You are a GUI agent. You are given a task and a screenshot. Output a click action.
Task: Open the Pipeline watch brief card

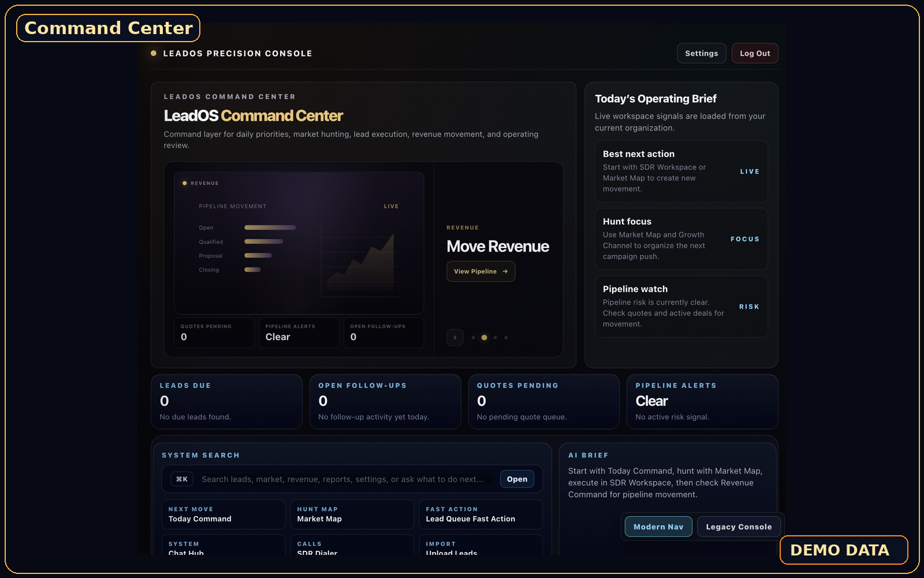pyautogui.click(x=681, y=307)
